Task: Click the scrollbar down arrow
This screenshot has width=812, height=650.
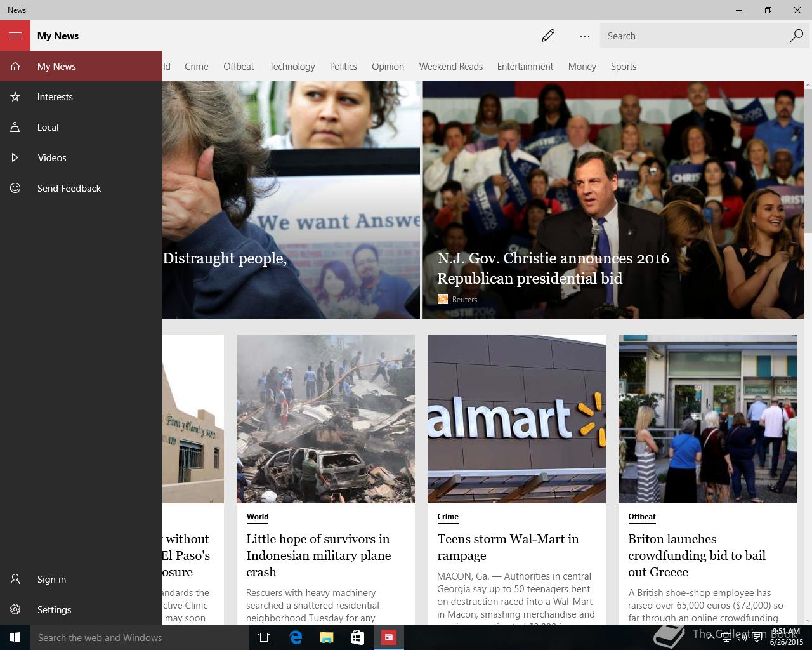Action: click(808, 620)
